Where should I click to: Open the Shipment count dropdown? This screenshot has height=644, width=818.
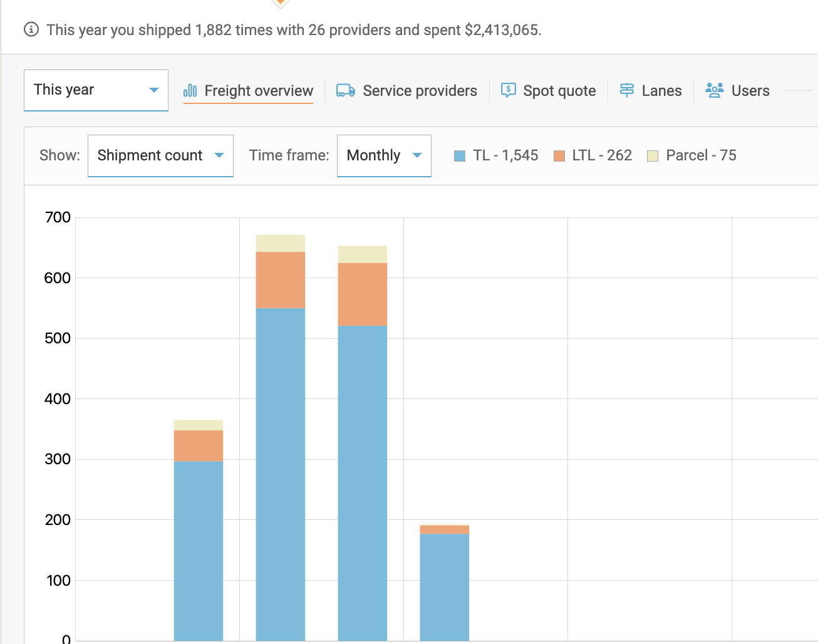point(160,155)
